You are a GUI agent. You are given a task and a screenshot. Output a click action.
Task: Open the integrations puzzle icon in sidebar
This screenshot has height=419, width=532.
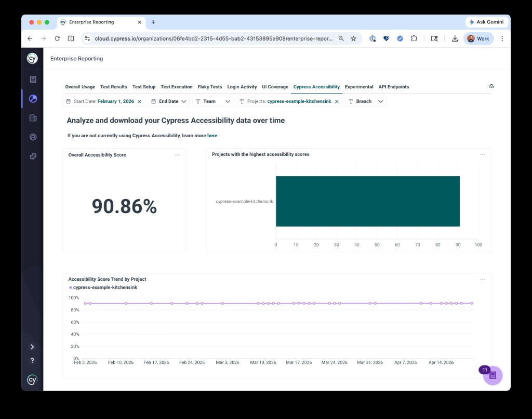[33, 156]
